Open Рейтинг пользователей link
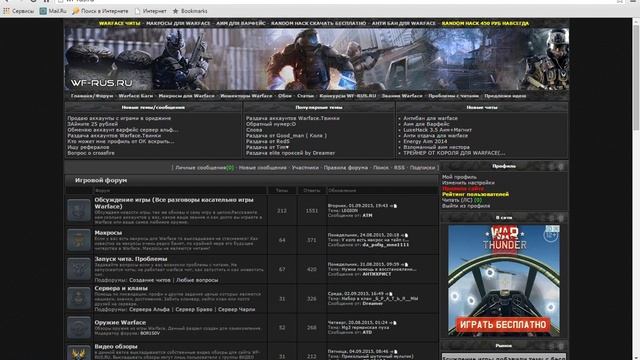The image size is (640, 360). coord(475,194)
